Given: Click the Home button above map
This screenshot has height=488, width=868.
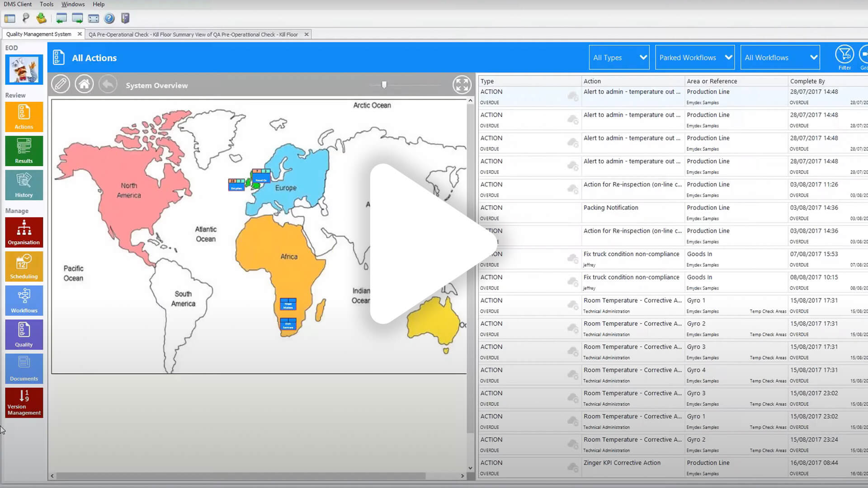Looking at the screenshot, I should (84, 84).
